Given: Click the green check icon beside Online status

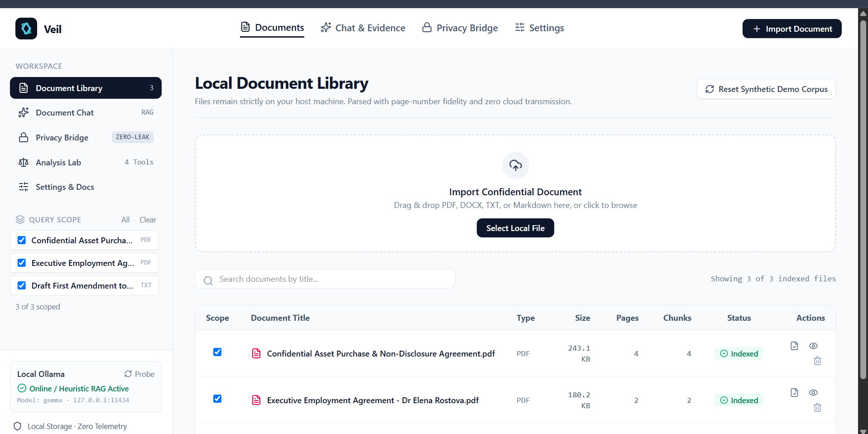Looking at the screenshot, I should (22, 388).
